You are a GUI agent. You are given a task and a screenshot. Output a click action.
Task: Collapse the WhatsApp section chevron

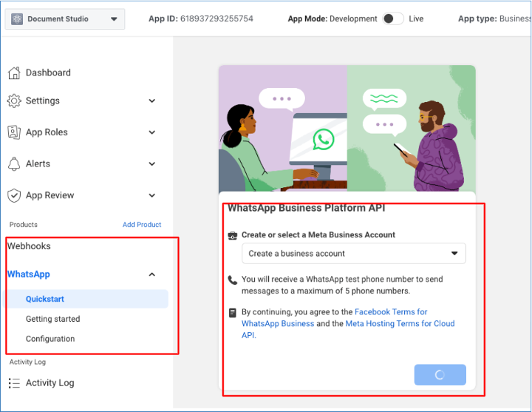[x=152, y=274]
